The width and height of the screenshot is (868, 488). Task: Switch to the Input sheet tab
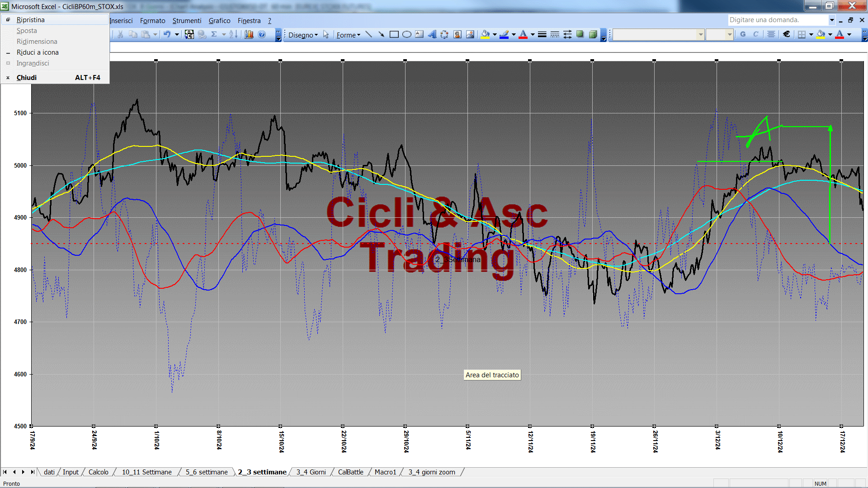(71, 472)
